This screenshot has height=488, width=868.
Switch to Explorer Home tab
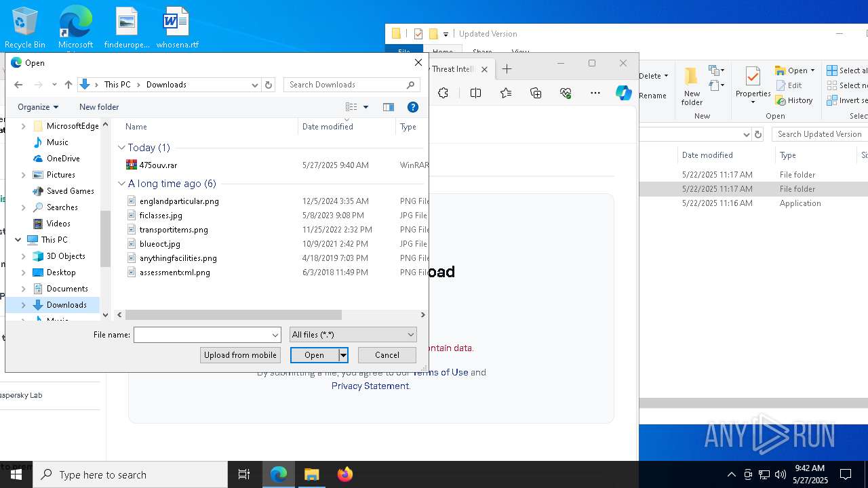[x=442, y=51]
